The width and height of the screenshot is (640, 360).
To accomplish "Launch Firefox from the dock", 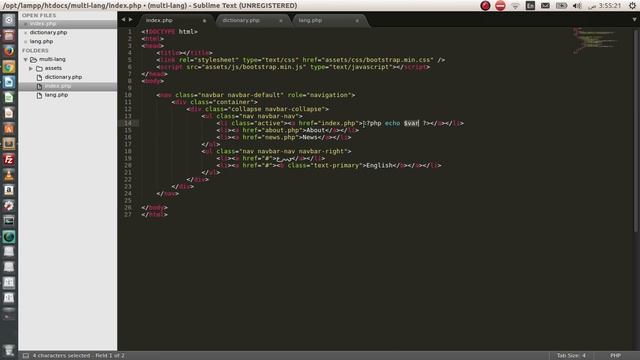I will click(9, 51).
